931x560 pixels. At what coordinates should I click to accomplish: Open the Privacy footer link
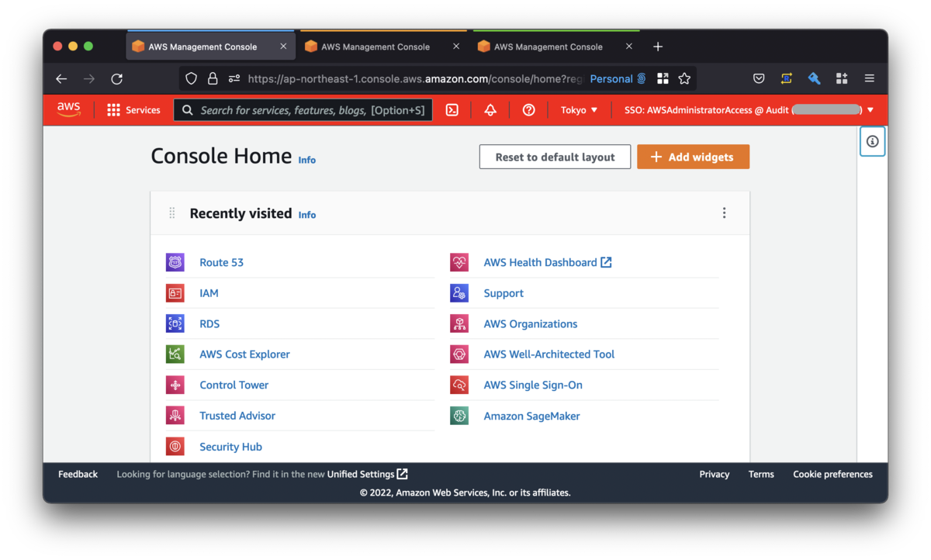pos(714,474)
